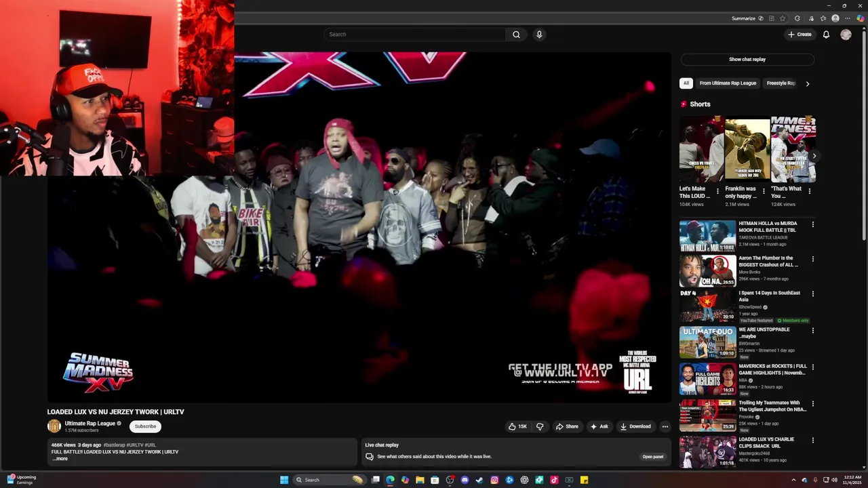
Task: Open Instagram from the taskbar
Action: [x=494, y=480]
